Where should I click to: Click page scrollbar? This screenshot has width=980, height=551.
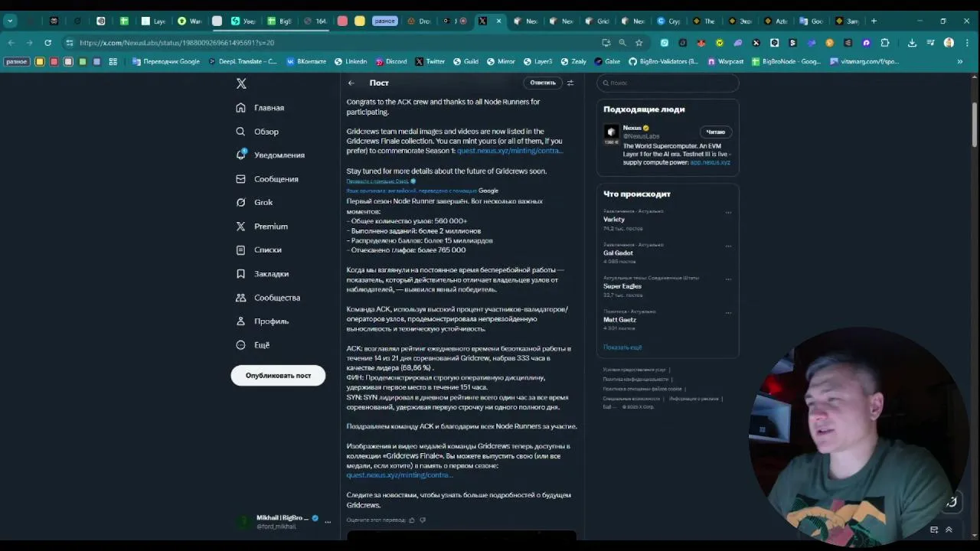tap(975, 124)
